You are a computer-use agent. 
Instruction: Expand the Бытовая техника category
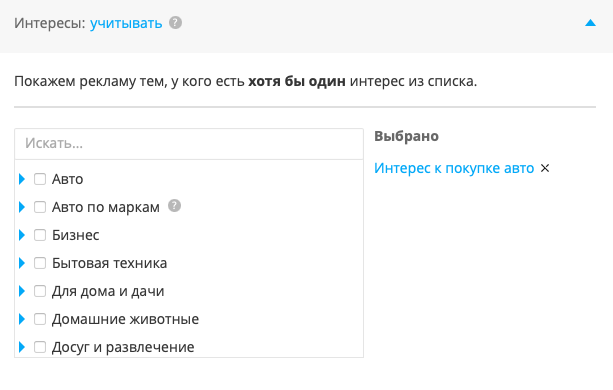click(x=22, y=263)
